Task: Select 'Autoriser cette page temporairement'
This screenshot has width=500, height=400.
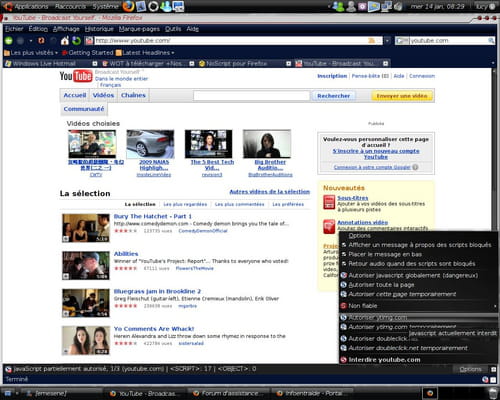Action: click(x=418, y=294)
